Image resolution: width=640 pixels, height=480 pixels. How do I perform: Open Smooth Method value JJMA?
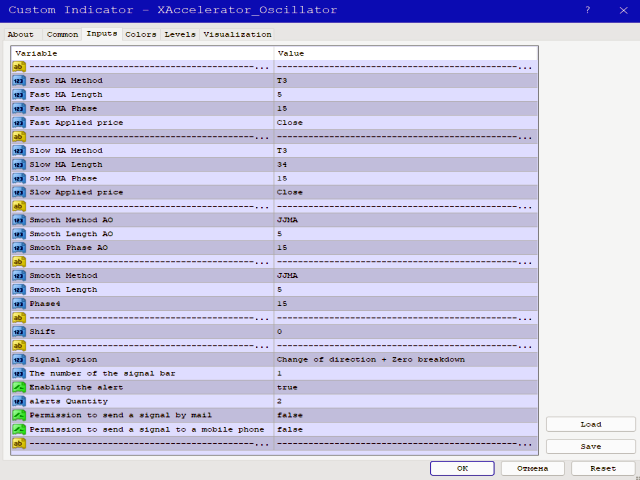[406, 276]
